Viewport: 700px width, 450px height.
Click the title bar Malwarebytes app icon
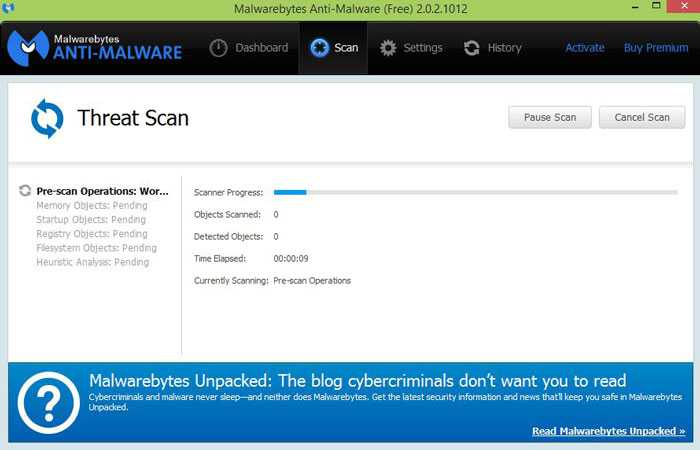(8, 8)
